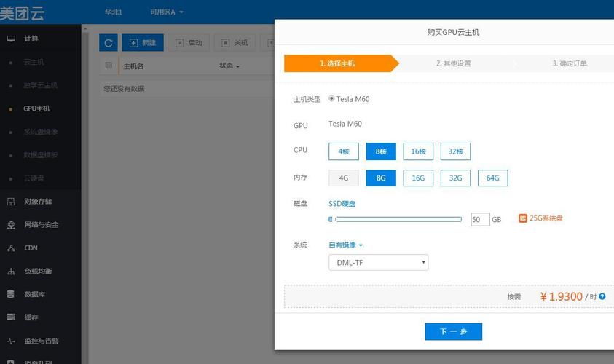
Task: Open the 数据库 section label
Action: pyautogui.click(x=34, y=294)
